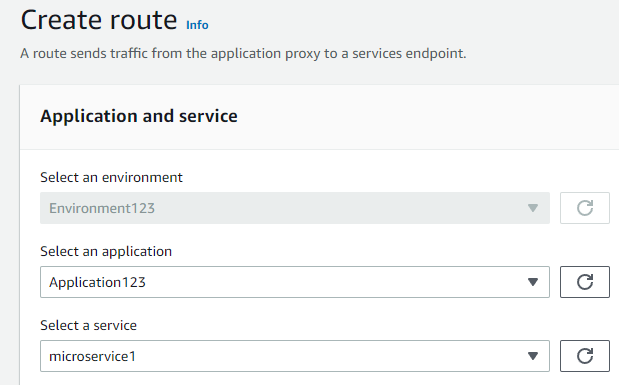Click the disabled environment refresh button

pos(585,208)
